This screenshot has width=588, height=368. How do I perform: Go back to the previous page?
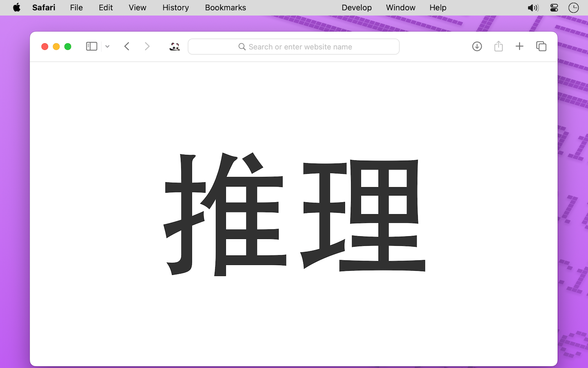pos(127,47)
